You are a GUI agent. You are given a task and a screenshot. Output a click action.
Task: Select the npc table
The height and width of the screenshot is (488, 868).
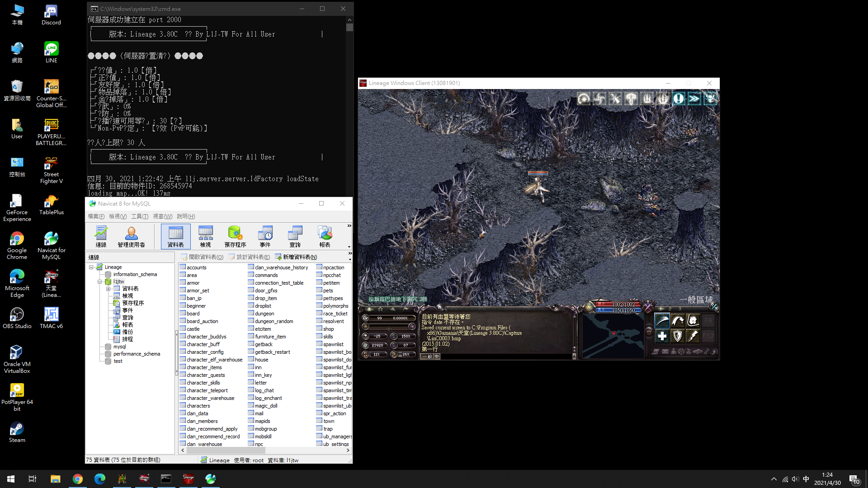[255, 444]
